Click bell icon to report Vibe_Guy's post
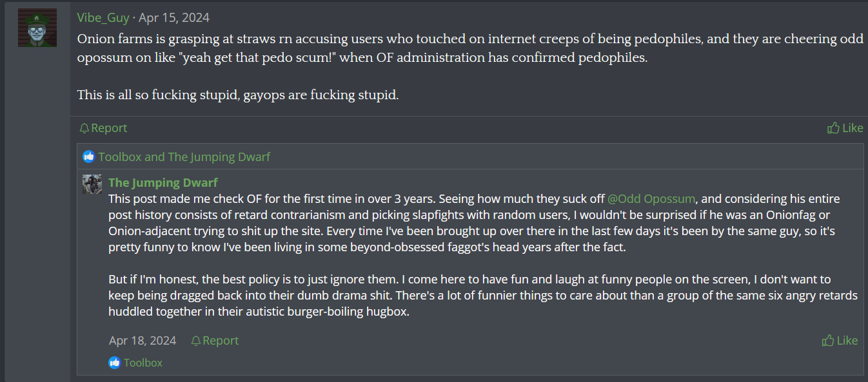Viewport: 868px width, 382px height. click(x=84, y=128)
